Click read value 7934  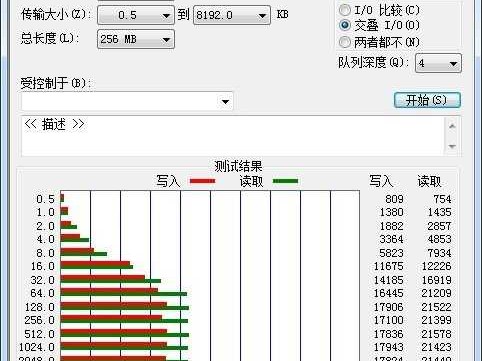click(440, 253)
